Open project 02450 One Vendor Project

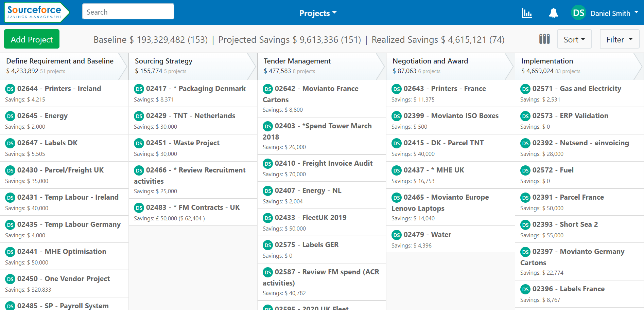pos(64,279)
